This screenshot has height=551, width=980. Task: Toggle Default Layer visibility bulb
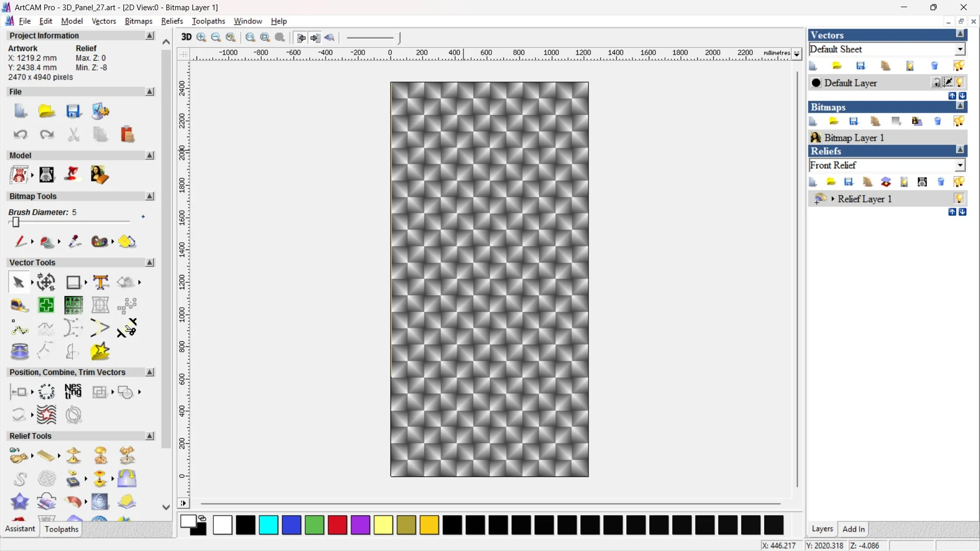click(960, 83)
